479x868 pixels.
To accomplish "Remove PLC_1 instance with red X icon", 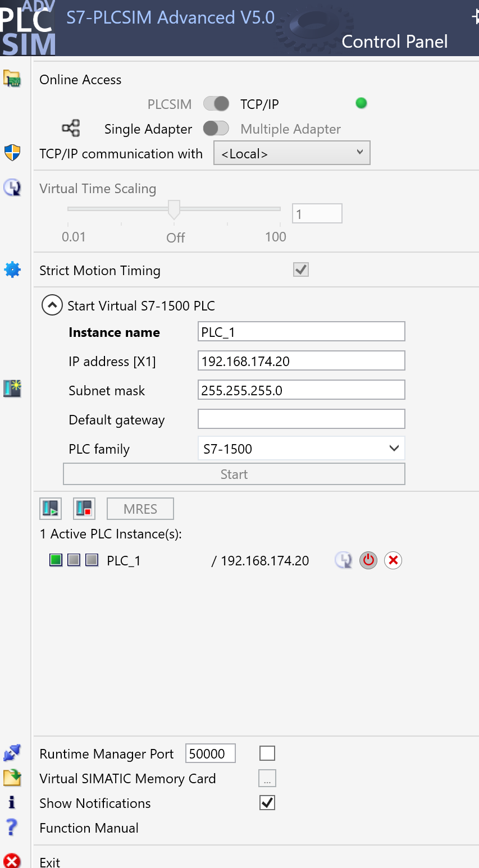I will [x=393, y=560].
